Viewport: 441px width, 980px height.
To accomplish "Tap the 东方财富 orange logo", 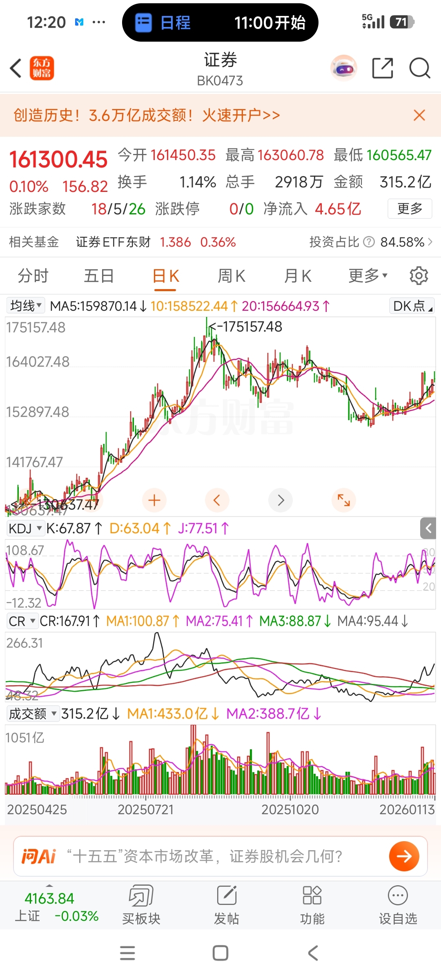I will (x=42, y=68).
